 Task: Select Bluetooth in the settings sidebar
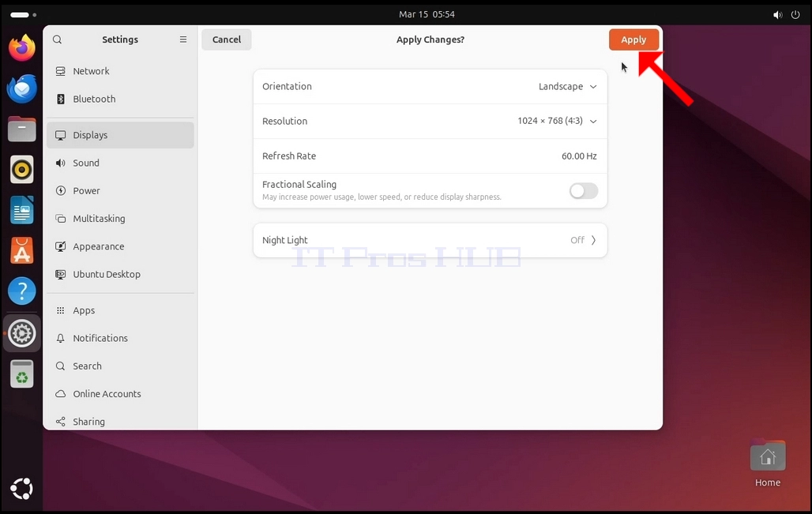click(120, 99)
